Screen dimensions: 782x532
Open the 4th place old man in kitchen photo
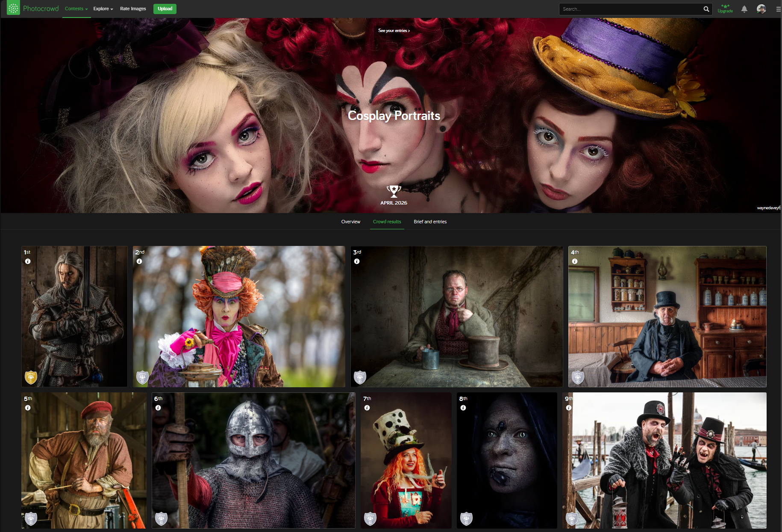click(667, 316)
